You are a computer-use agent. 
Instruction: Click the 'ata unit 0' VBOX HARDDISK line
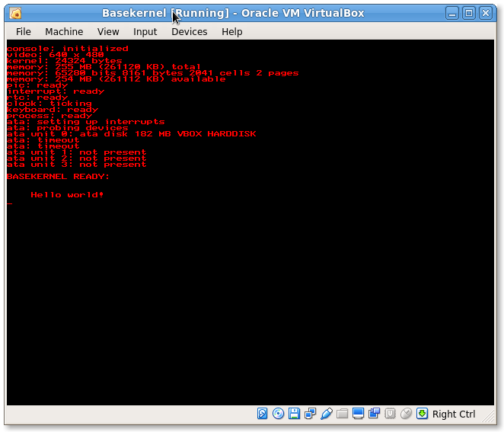coord(132,134)
